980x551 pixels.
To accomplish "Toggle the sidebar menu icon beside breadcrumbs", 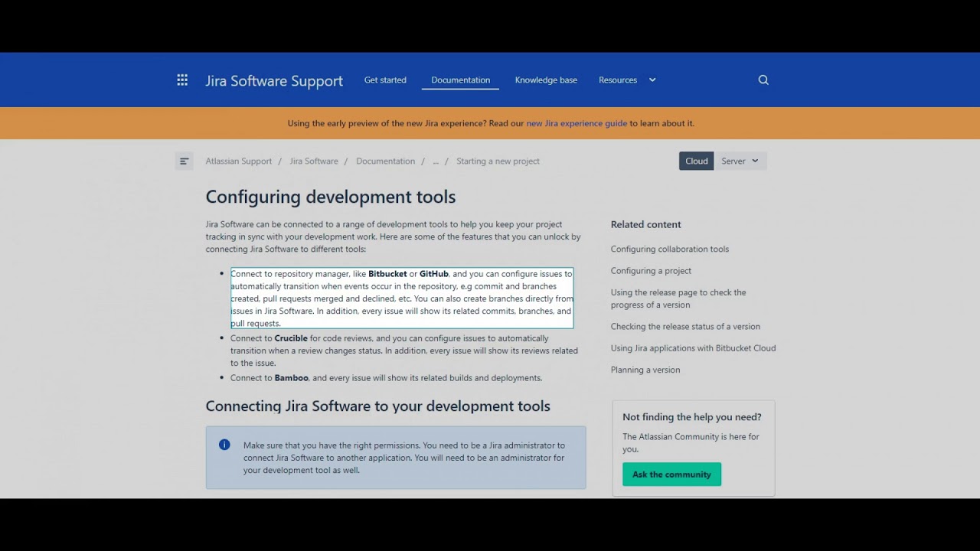I will 184,161.
